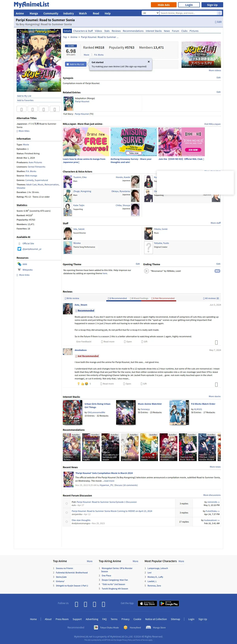Expand Read more on Asta_Steam's review
The height and width of the screenshot is (644, 237).
click(x=108, y=342)
